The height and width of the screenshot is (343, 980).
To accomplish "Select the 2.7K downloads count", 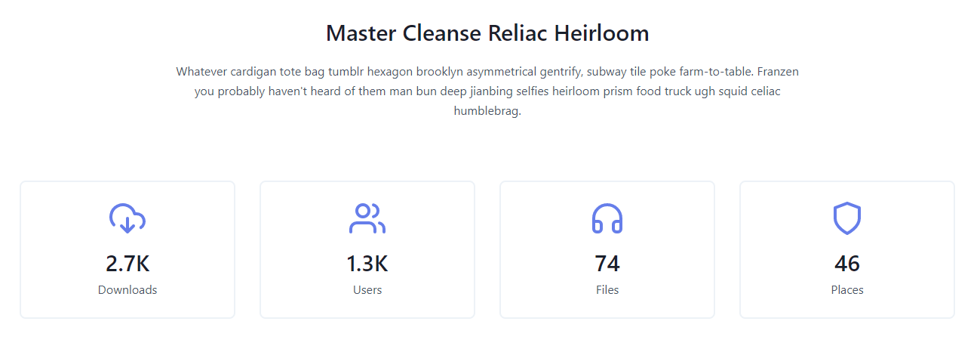I will coord(127,264).
